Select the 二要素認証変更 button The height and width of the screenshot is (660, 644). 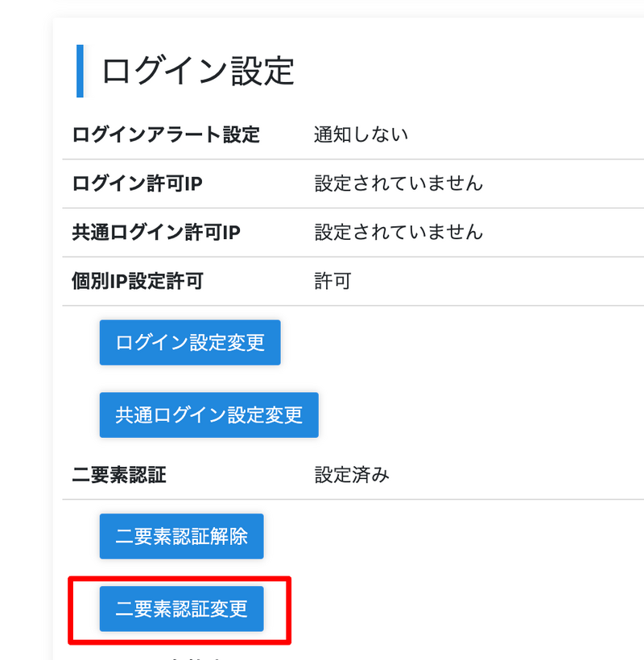coord(181,608)
